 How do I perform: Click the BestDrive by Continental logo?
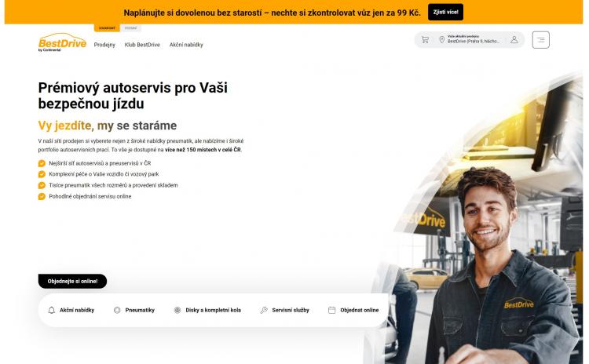pos(62,42)
